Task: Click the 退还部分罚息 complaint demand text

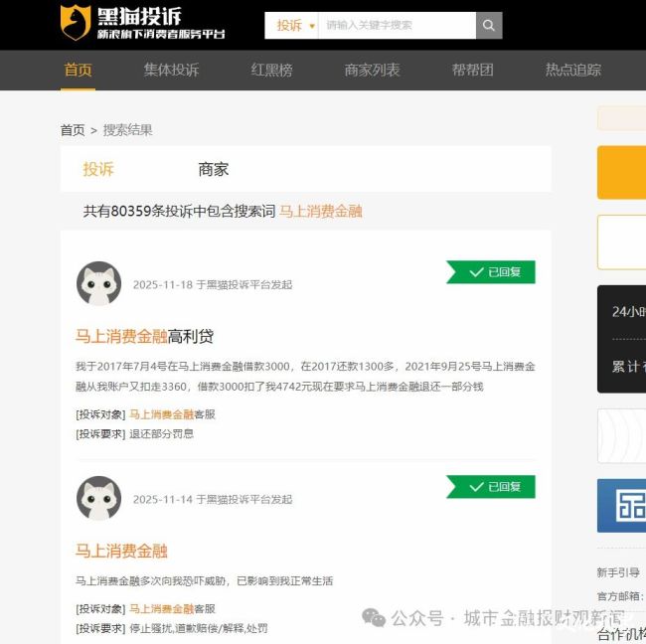Action: pos(161,434)
